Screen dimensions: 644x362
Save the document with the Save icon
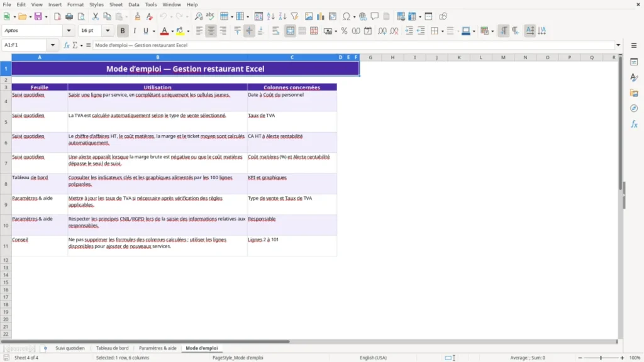pyautogui.click(x=38, y=16)
